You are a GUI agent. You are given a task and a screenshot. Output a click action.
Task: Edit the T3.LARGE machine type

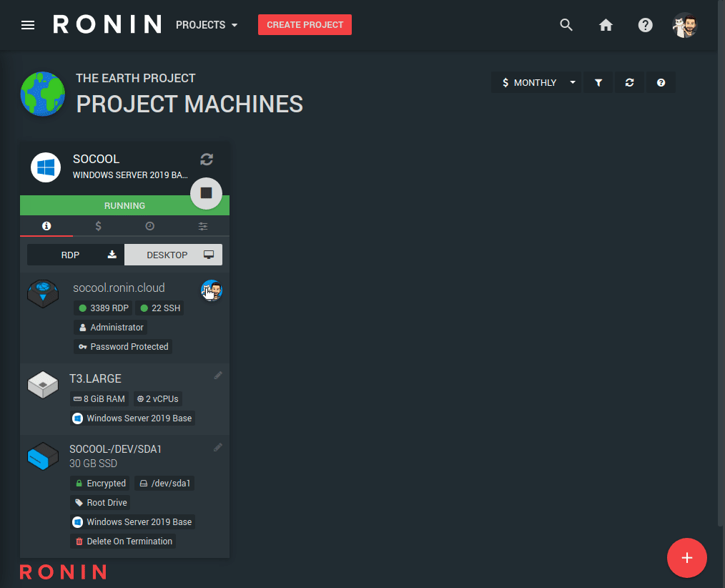pyautogui.click(x=218, y=376)
